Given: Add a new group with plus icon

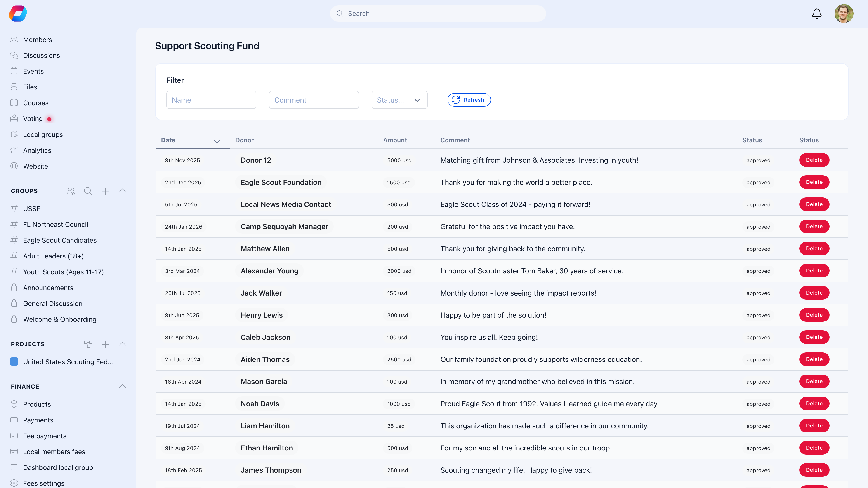Looking at the screenshot, I should [x=105, y=191].
